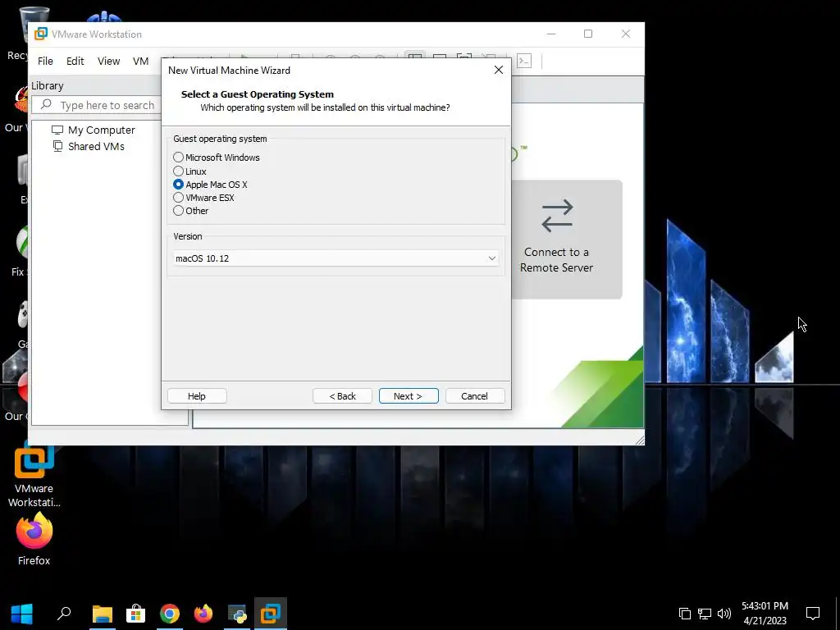Open Microsoft Store from taskbar
Screen dimensions: 840x630
pos(135,614)
